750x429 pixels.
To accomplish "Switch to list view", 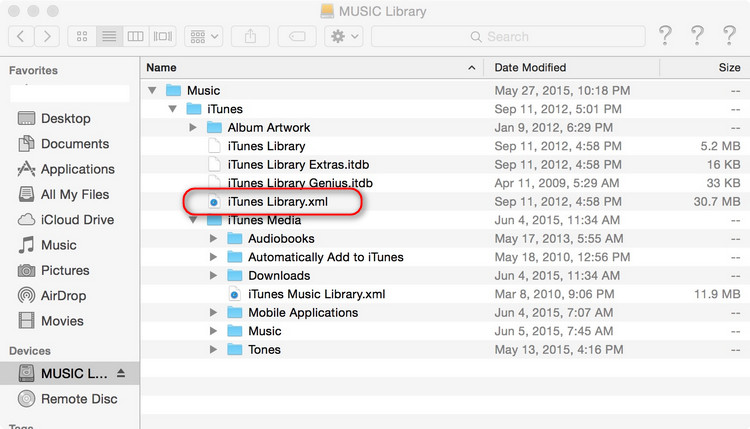I will click(x=109, y=36).
